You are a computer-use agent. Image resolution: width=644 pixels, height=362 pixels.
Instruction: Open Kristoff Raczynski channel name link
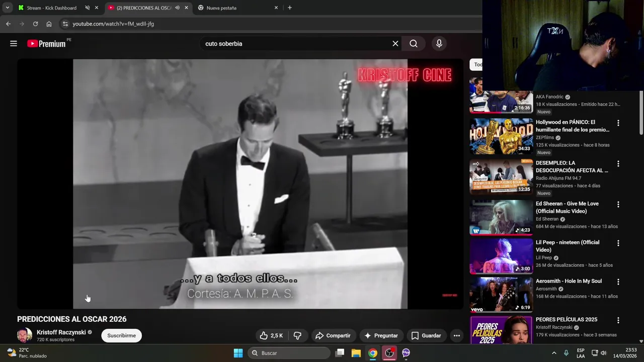point(61,332)
